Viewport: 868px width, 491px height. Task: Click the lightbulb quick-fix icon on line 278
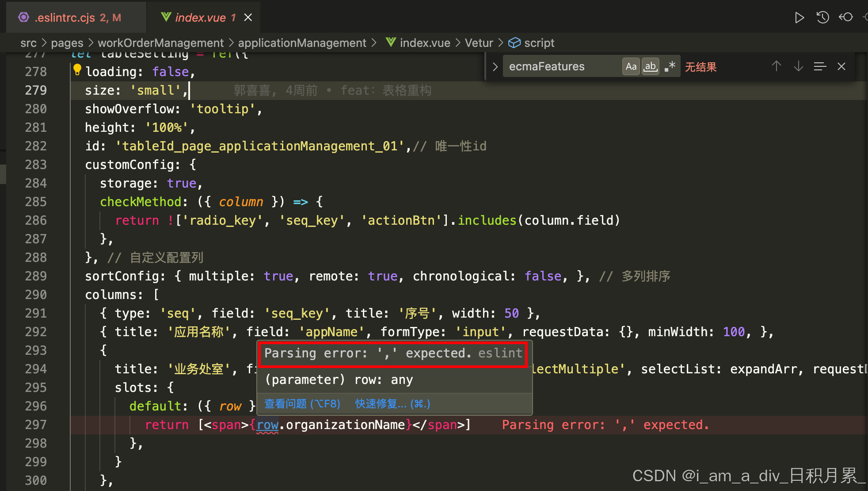tap(77, 69)
